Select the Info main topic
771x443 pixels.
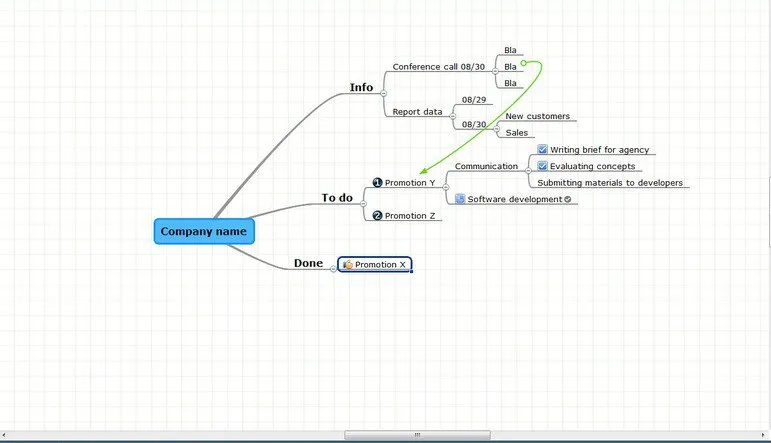coord(361,87)
